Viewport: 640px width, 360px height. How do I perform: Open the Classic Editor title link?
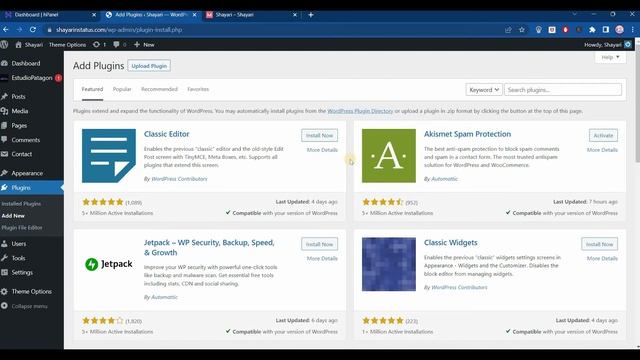(x=167, y=134)
